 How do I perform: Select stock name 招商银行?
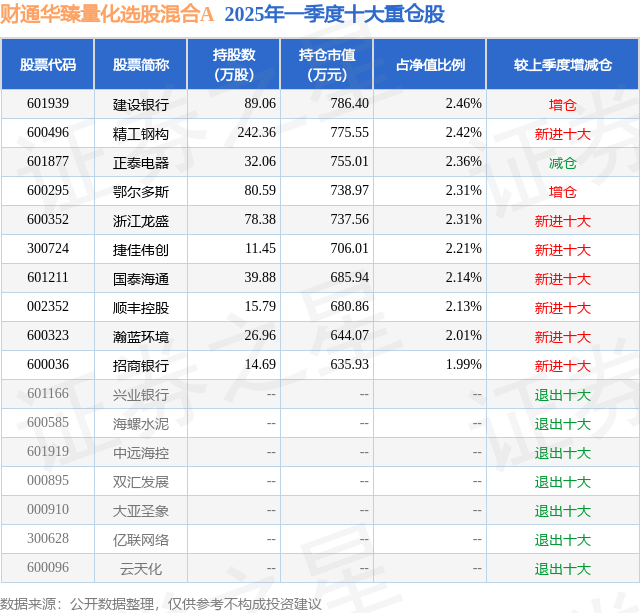click(x=141, y=365)
